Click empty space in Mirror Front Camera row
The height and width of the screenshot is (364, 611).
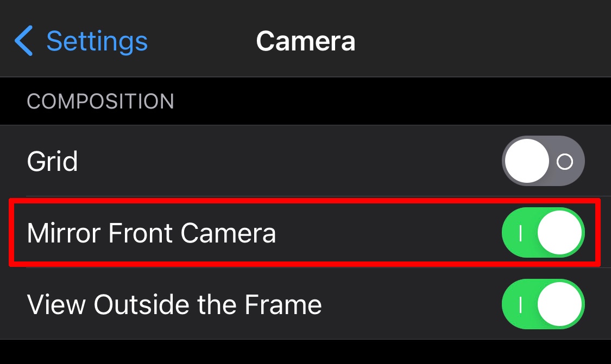[386, 233]
